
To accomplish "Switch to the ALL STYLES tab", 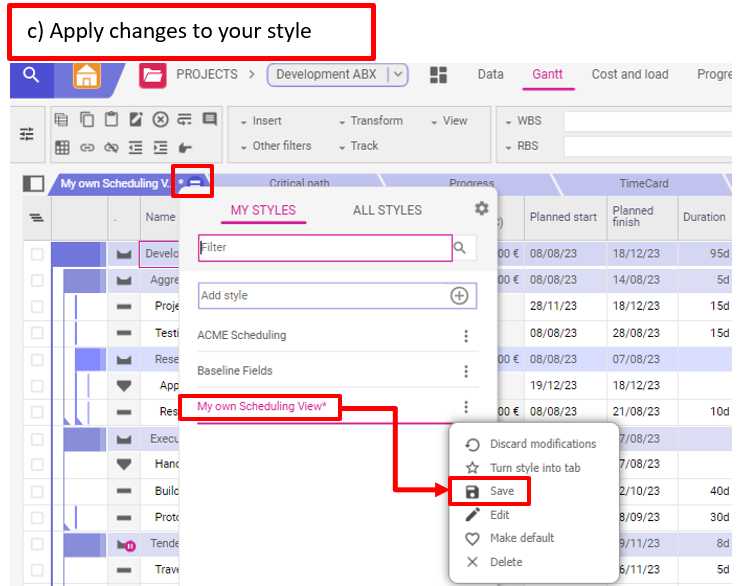I will 387,210.
